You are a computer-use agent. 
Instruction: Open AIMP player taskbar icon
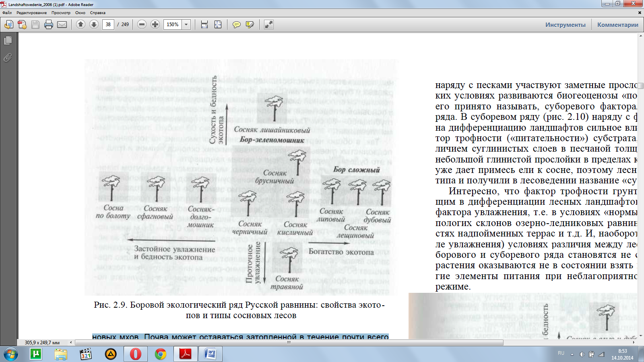click(111, 354)
